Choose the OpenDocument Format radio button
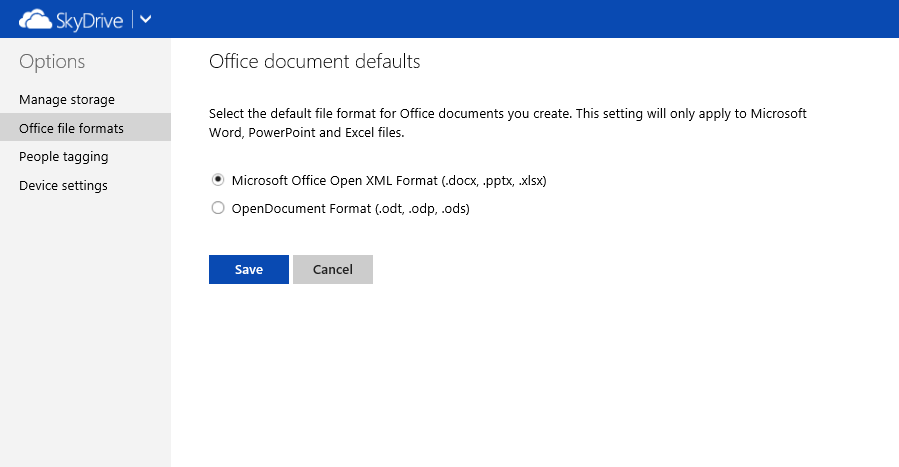 217,209
